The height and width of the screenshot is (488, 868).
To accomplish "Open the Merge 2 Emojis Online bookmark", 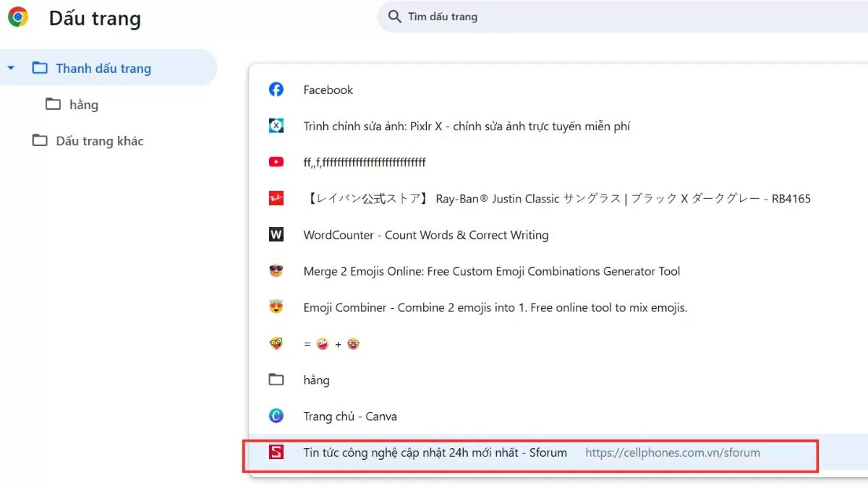I will click(x=491, y=271).
